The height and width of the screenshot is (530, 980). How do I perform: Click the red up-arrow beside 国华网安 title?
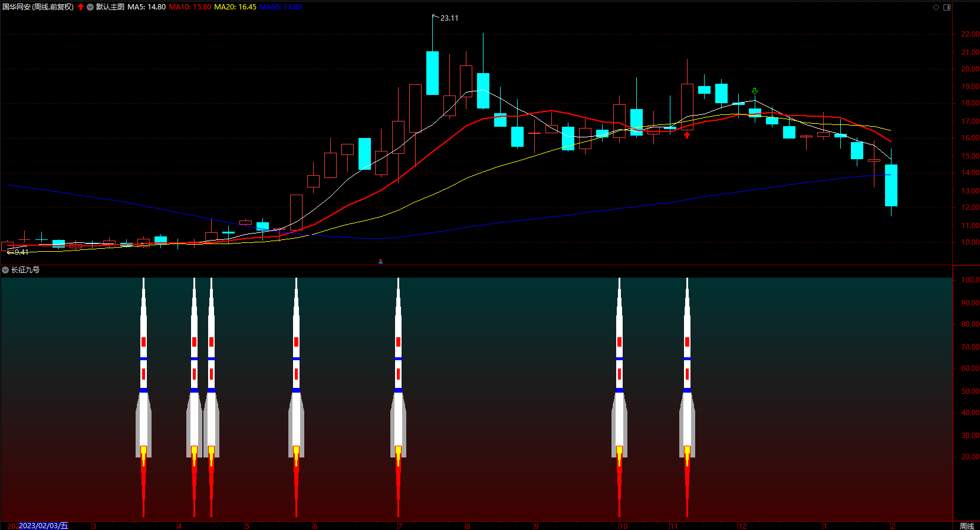coord(81,7)
